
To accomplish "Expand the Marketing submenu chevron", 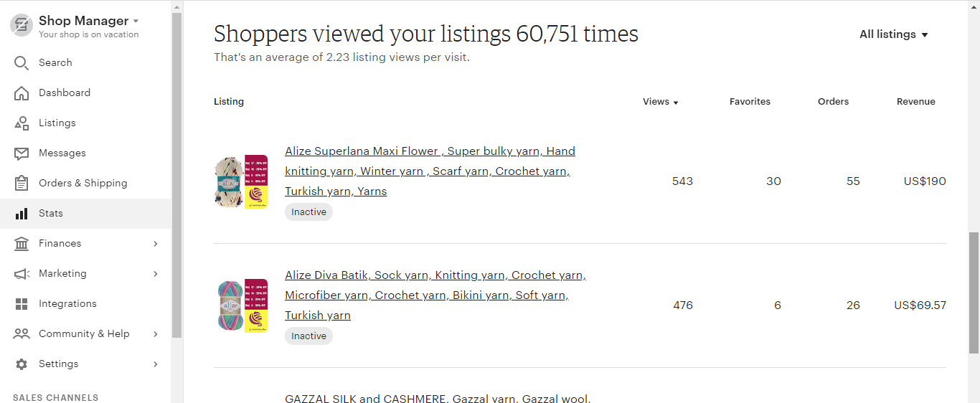I will [x=156, y=274].
